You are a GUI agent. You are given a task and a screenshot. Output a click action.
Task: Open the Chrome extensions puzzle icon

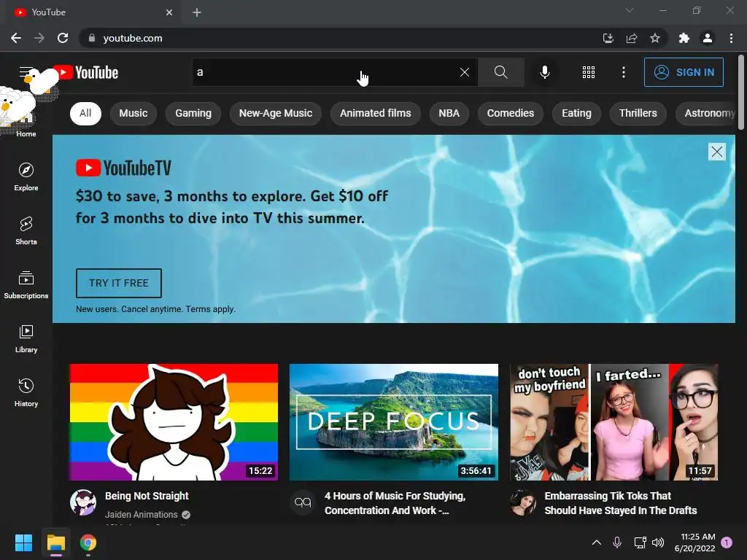pyautogui.click(x=684, y=38)
